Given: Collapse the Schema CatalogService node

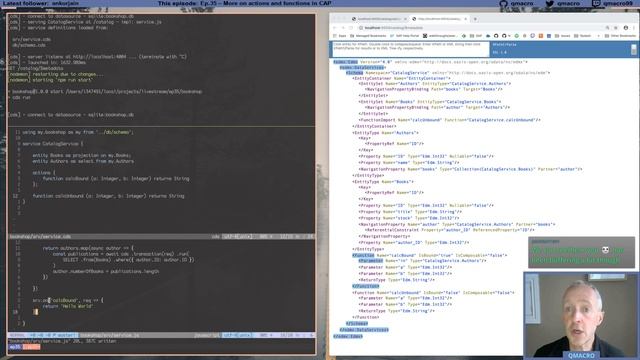Looking at the screenshot, I should (448, 73).
